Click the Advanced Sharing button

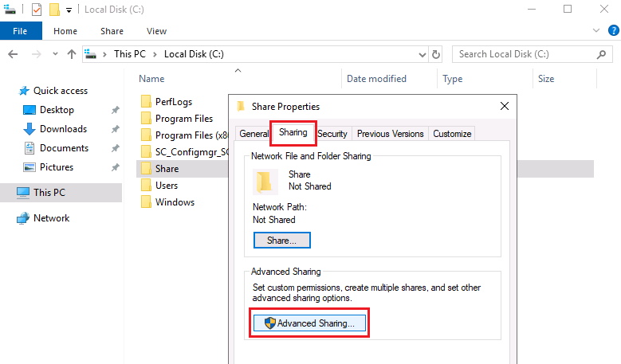click(x=310, y=323)
